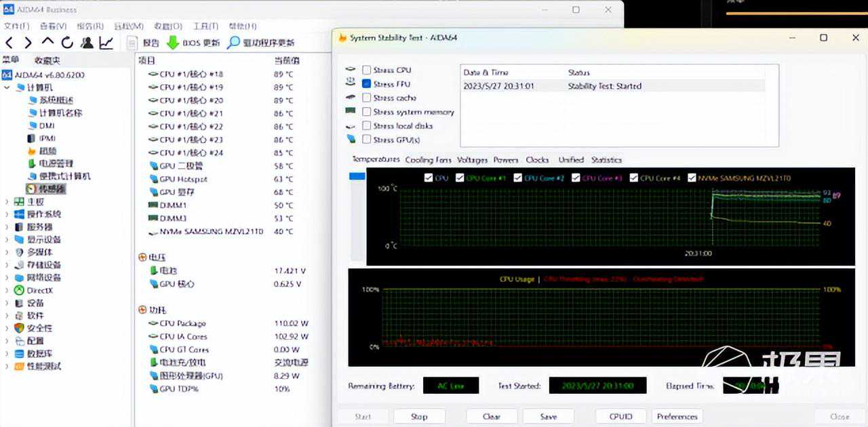This screenshot has height=427, width=868.
Task: Enable the Stress GPU(s) checkbox
Action: (x=367, y=140)
